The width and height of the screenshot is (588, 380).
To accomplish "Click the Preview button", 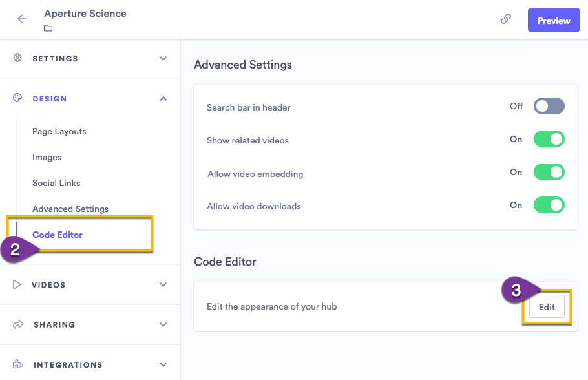I will (553, 20).
